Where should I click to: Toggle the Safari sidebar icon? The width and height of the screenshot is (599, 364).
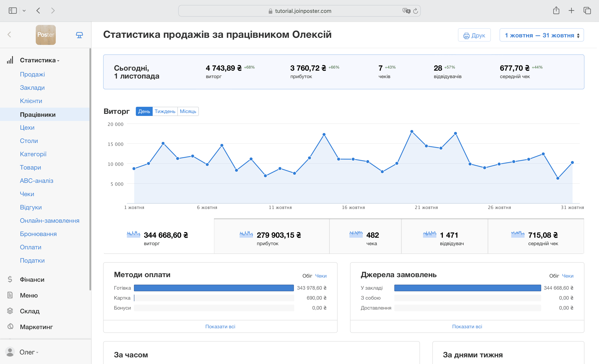(x=13, y=11)
